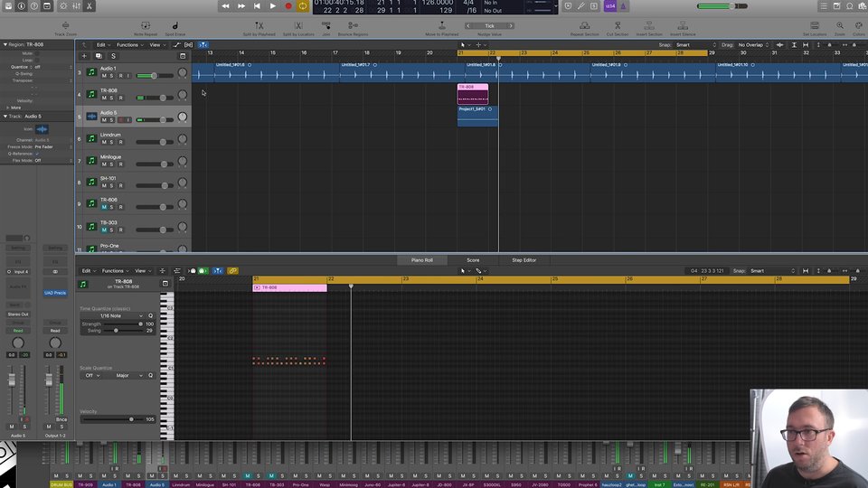This screenshot has width=868, height=488.
Task: Record-enable the Audio 5 track
Action: (120, 120)
